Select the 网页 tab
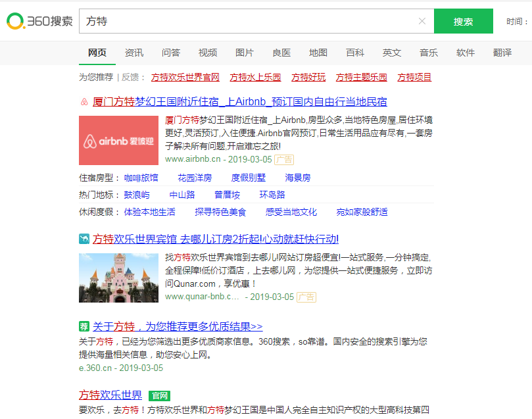Image resolution: width=532 pixels, height=419 pixels. [x=97, y=53]
